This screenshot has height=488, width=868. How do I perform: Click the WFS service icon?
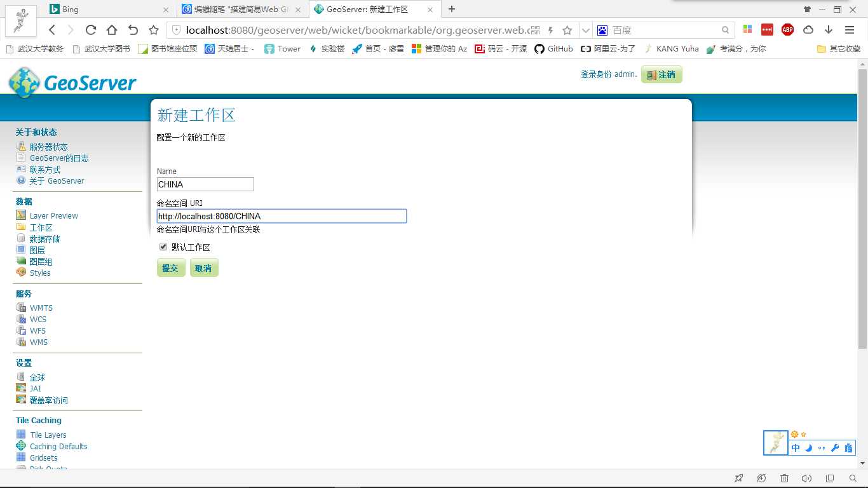coord(21,330)
